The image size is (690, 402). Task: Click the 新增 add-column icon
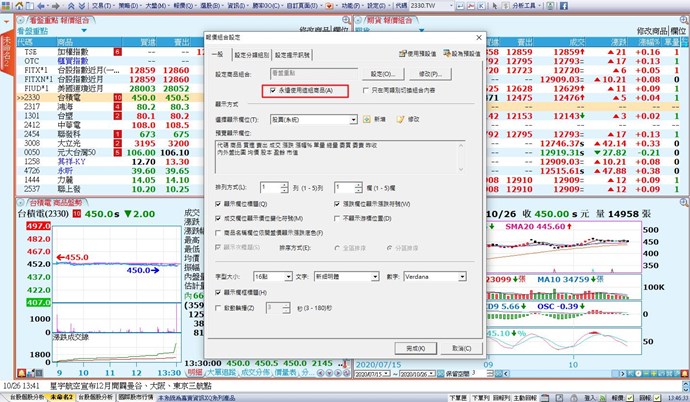[370, 119]
